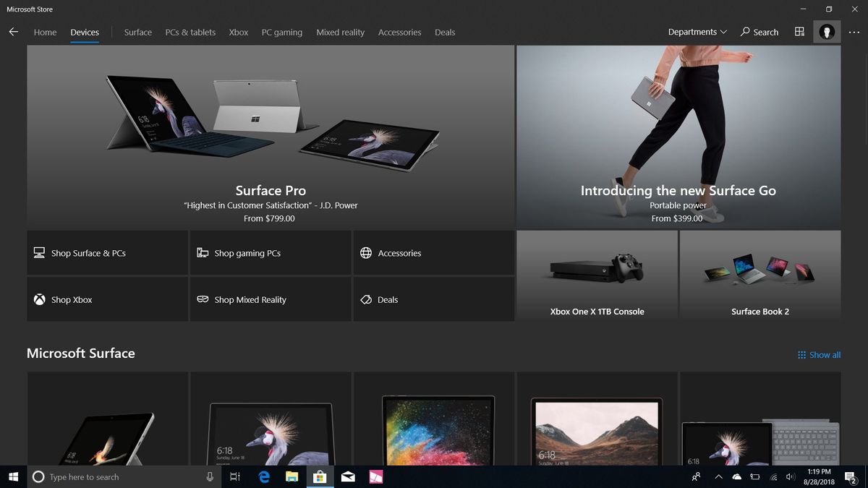Open the taskbar clock showing 1:19 PM
868x488 pixels.
[820, 476]
